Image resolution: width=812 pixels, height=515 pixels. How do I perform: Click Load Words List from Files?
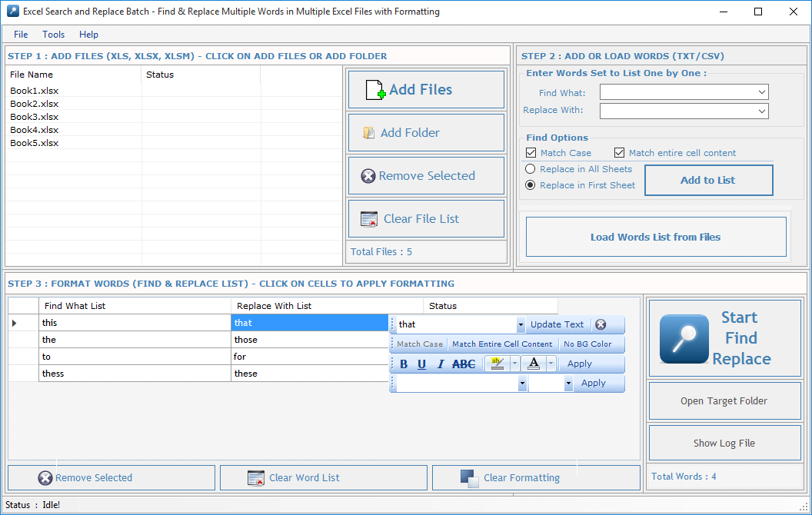pyautogui.click(x=656, y=237)
